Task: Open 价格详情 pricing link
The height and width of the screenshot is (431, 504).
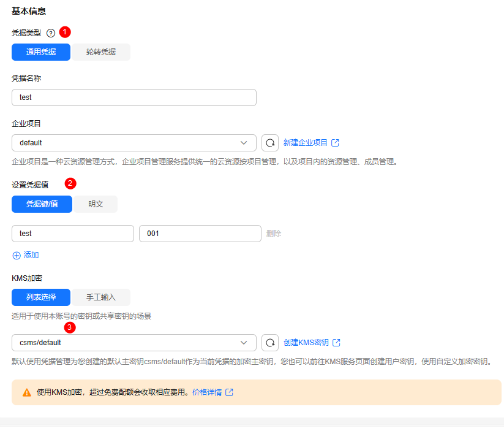Action: tap(207, 392)
